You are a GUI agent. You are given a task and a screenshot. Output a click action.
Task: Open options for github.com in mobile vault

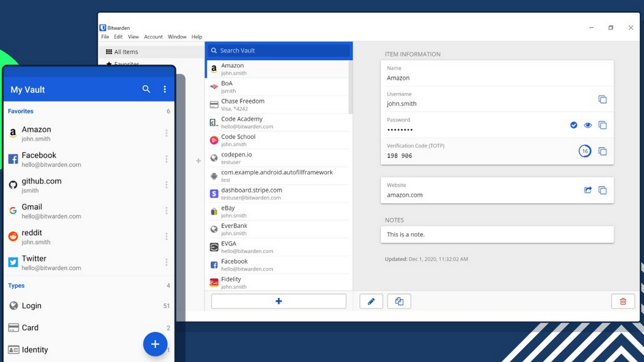coord(166,185)
